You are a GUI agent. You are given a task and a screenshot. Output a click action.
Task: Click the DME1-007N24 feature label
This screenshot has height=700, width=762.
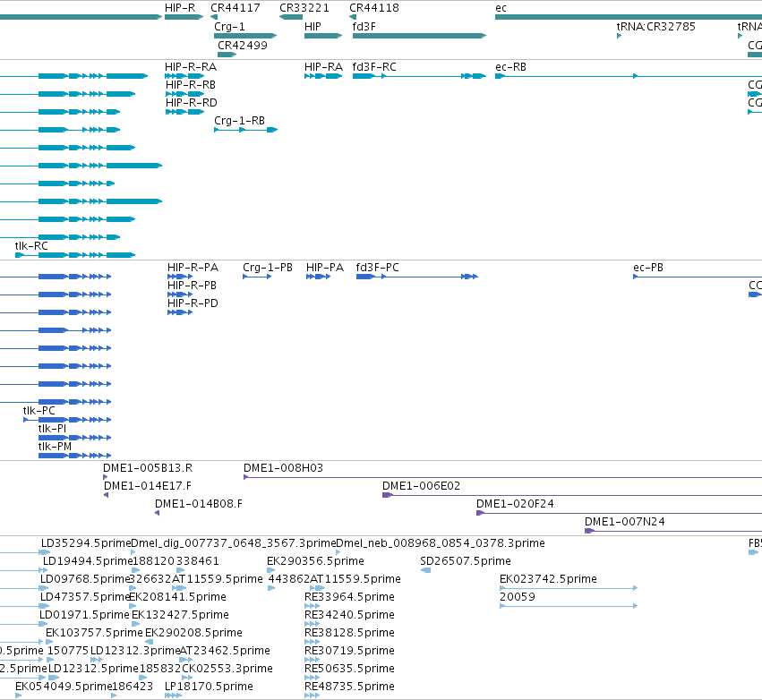pos(625,522)
